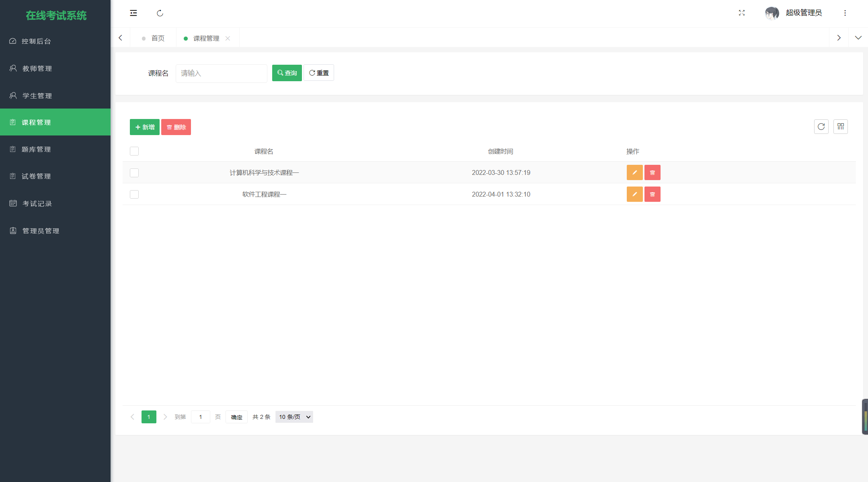Click the right arrow to scroll tabs forward
Screen dimensions: 868x482
pos(839,37)
